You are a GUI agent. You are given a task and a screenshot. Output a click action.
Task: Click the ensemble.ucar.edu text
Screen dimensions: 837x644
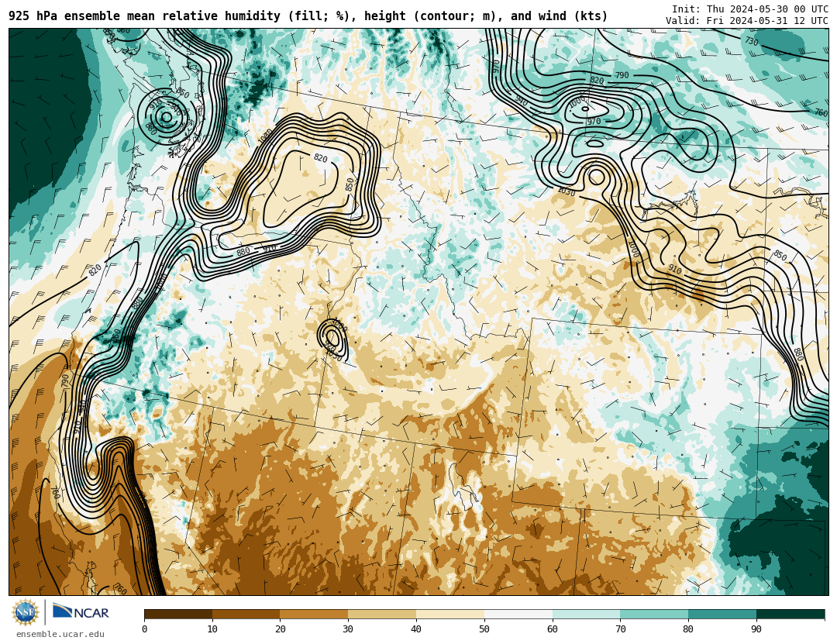[x=60, y=635]
